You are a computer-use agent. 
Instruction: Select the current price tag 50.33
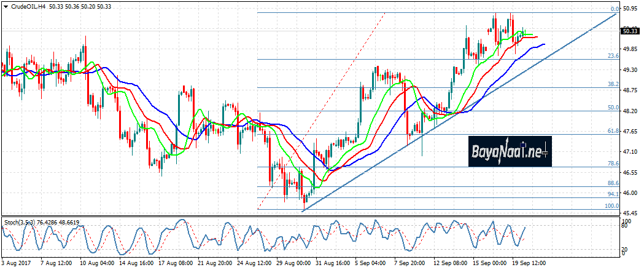(629, 31)
